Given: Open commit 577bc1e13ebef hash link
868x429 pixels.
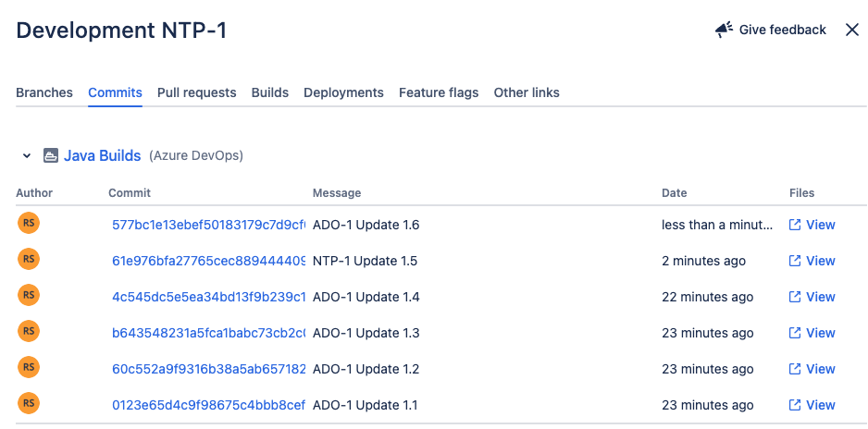Looking at the screenshot, I should click(x=208, y=225).
